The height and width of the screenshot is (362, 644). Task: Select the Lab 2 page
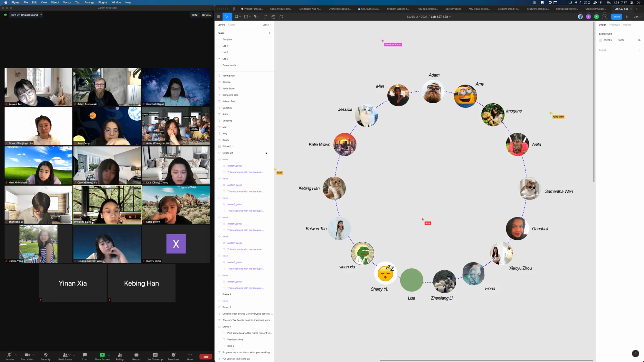225,52
